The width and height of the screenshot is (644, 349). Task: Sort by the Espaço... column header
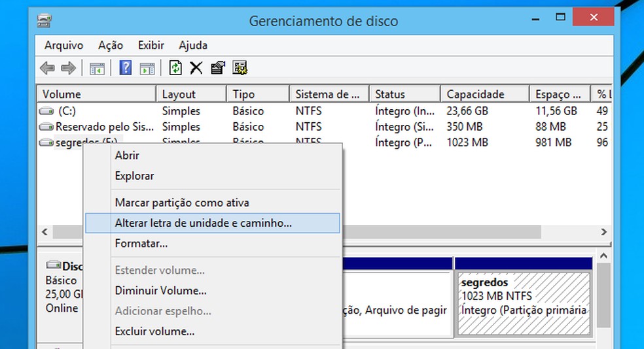coord(560,94)
